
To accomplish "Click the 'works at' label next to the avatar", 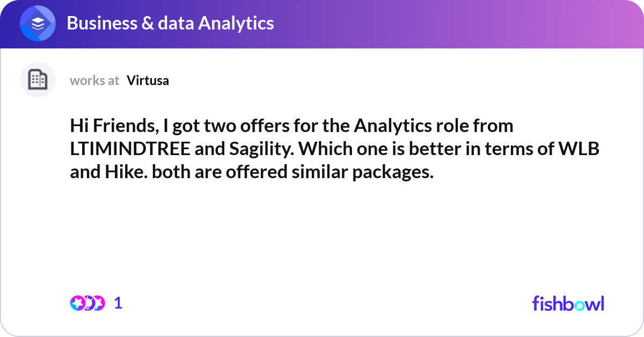I will pyautogui.click(x=94, y=80).
